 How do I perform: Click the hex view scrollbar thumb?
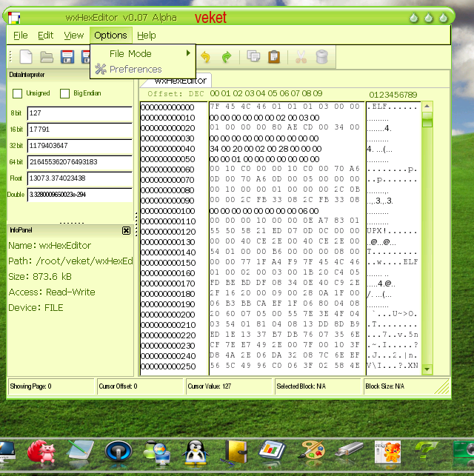click(427, 119)
